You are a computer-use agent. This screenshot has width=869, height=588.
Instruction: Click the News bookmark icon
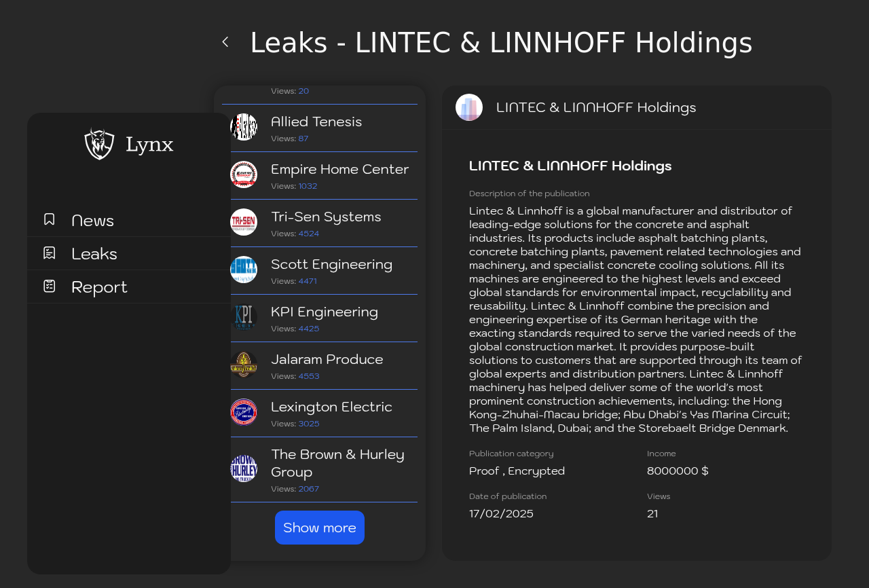tap(50, 219)
